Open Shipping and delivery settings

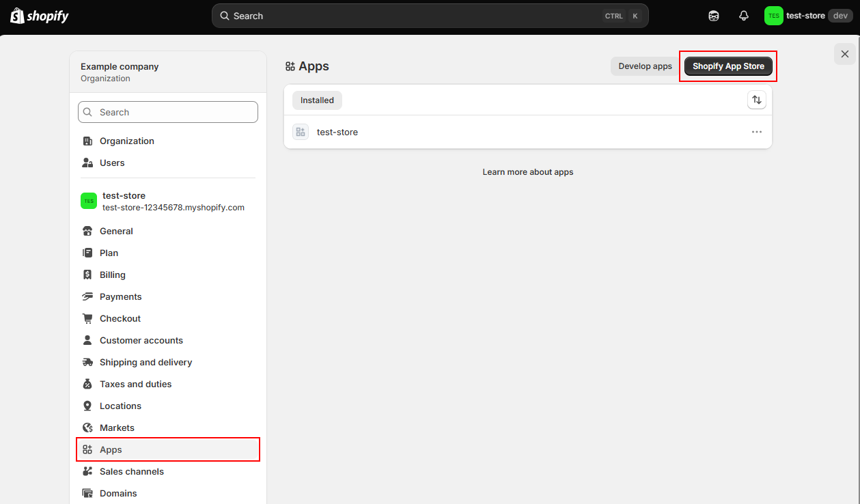click(x=168, y=362)
